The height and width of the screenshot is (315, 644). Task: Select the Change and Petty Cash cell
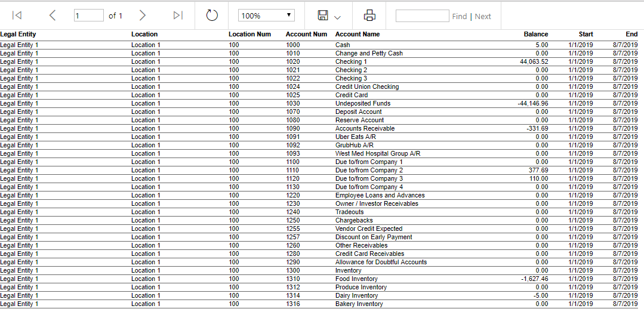(369, 53)
